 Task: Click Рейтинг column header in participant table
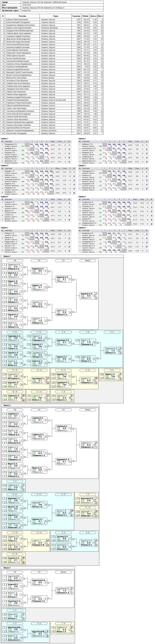pyautogui.click(x=85, y=16)
